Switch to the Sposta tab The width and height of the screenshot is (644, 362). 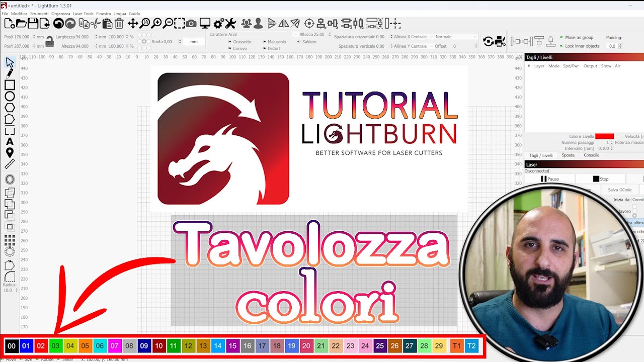pyautogui.click(x=568, y=155)
